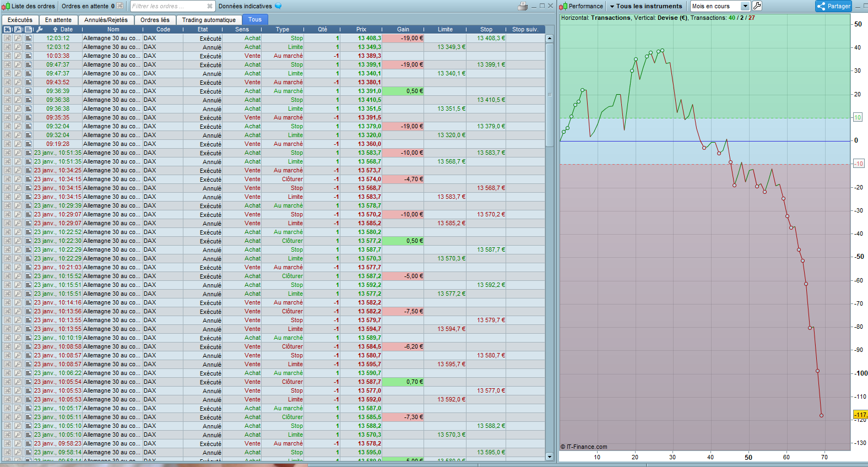
Task: Show the Trading automatique tab
Action: point(209,20)
